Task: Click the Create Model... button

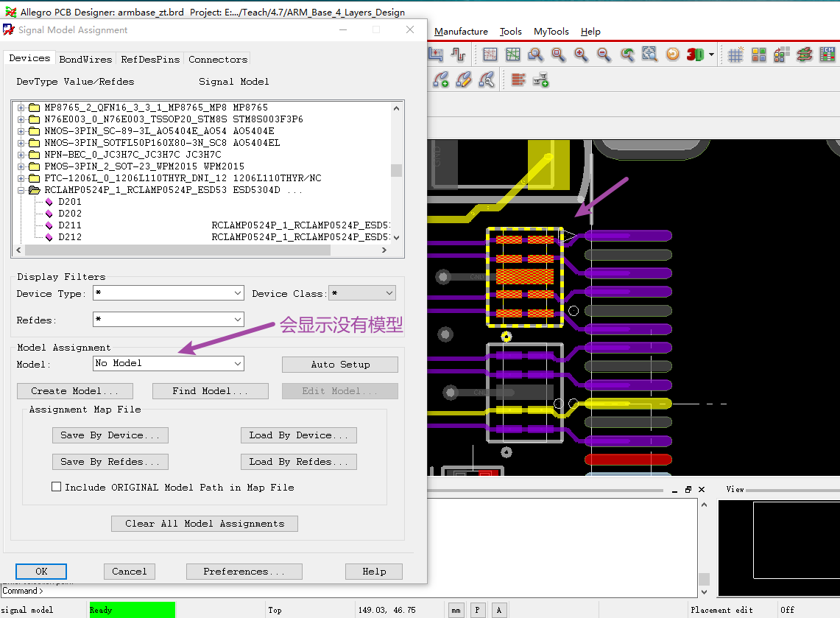Action: click(x=75, y=391)
